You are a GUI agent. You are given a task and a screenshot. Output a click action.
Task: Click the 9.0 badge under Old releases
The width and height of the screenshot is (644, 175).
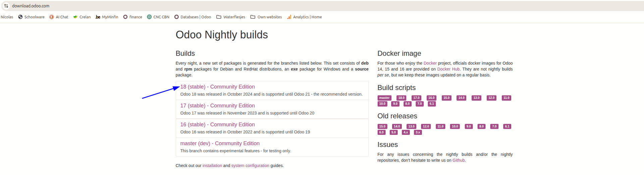click(x=469, y=126)
